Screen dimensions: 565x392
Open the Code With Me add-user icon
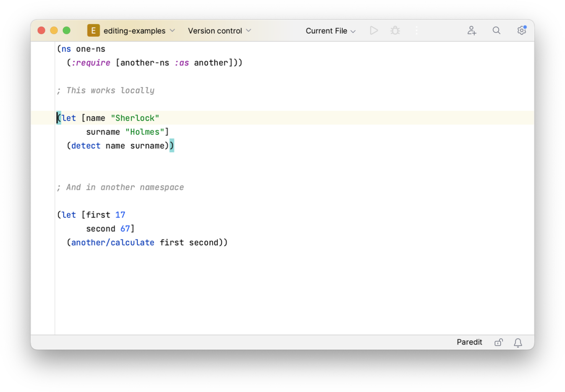pos(472,31)
